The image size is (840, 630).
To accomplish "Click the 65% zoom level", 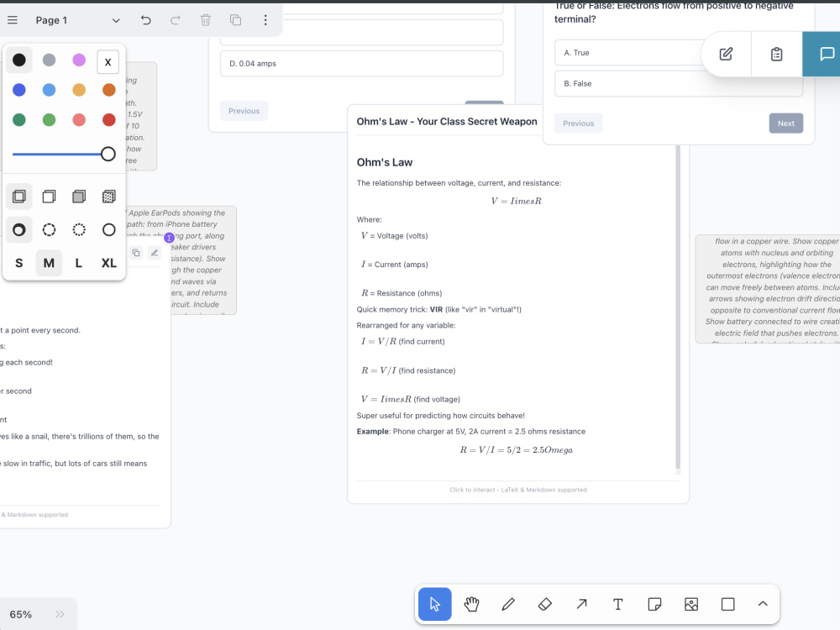I will point(21,615).
